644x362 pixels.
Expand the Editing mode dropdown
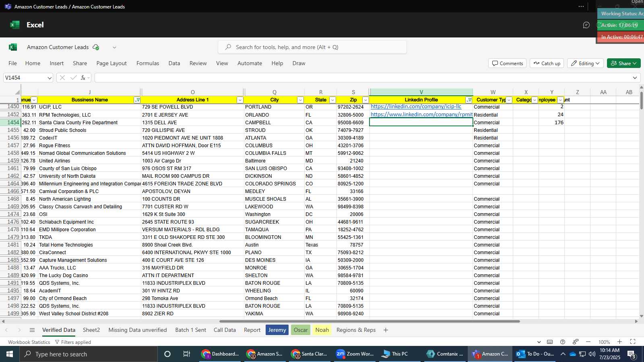coord(586,63)
